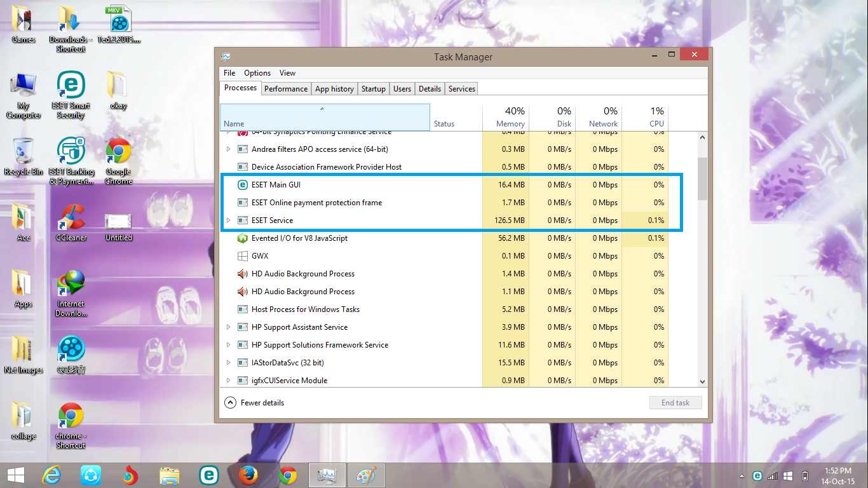
Task: Expand HP Support Solutions Framework Service row
Action: [x=229, y=345]
